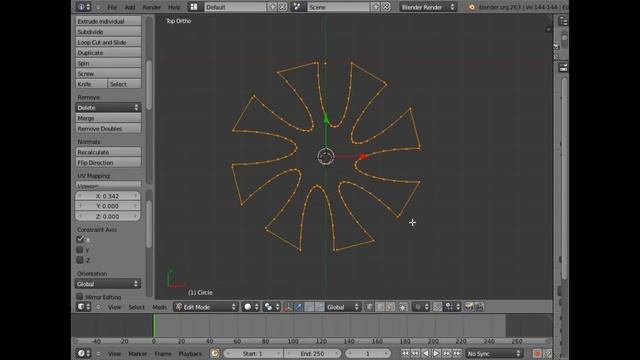Enable the Y constraint axis checkbox

point(80,250)
